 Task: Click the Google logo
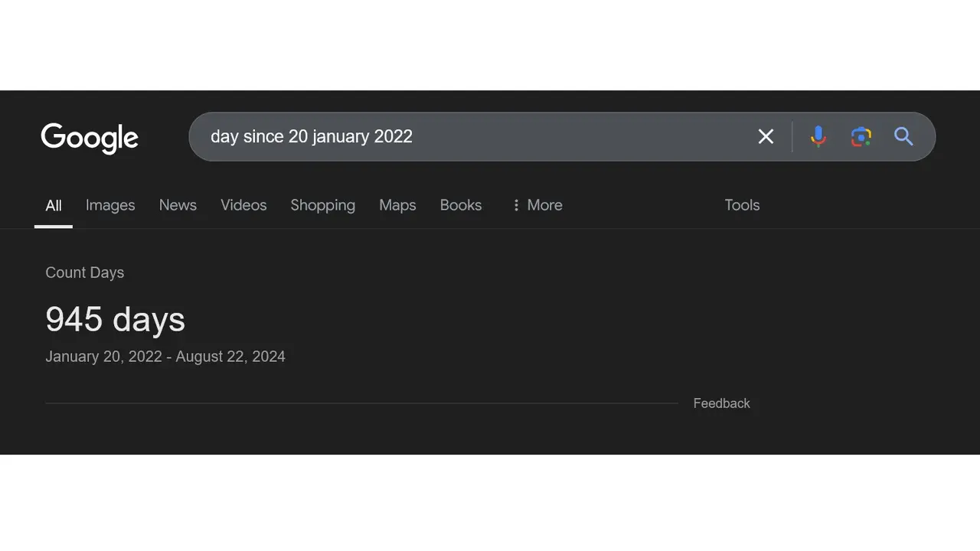(x=90, y=138)
